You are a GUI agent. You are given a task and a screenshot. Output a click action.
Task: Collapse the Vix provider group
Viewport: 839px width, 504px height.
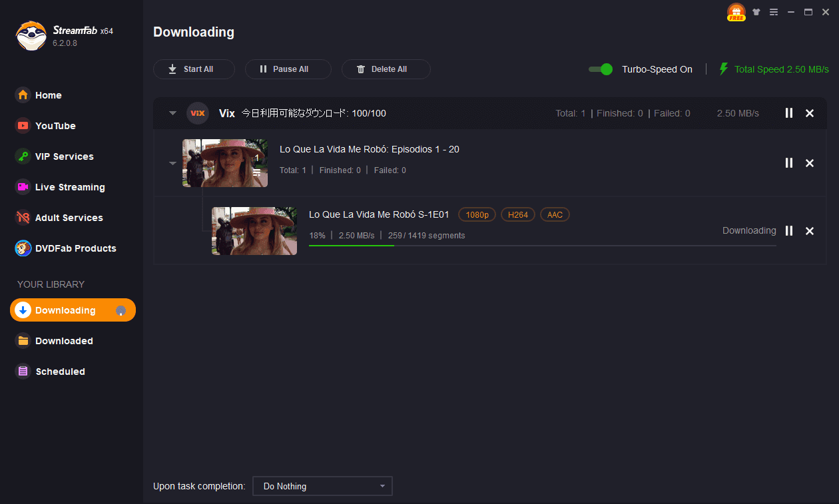(173, 113)
